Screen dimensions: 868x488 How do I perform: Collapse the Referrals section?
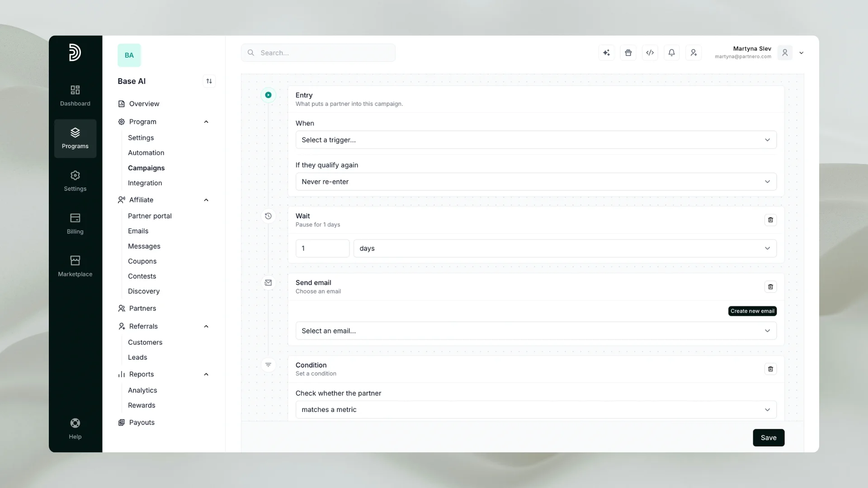[206, 327]
